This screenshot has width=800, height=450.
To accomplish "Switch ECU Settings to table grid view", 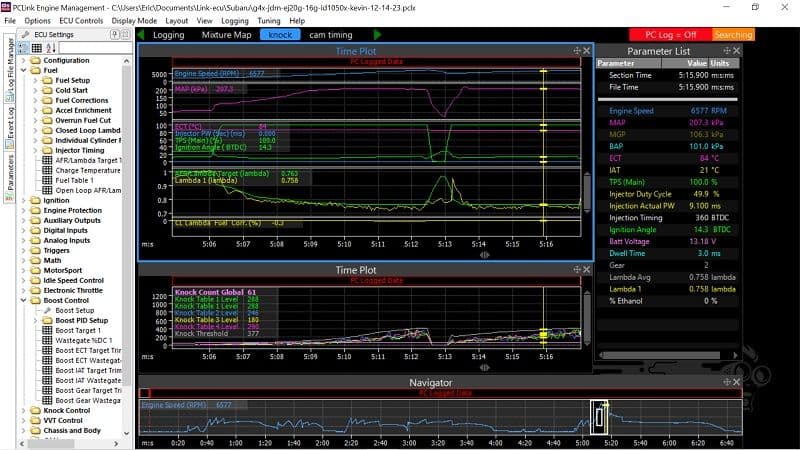I will (x=37, y=48).
